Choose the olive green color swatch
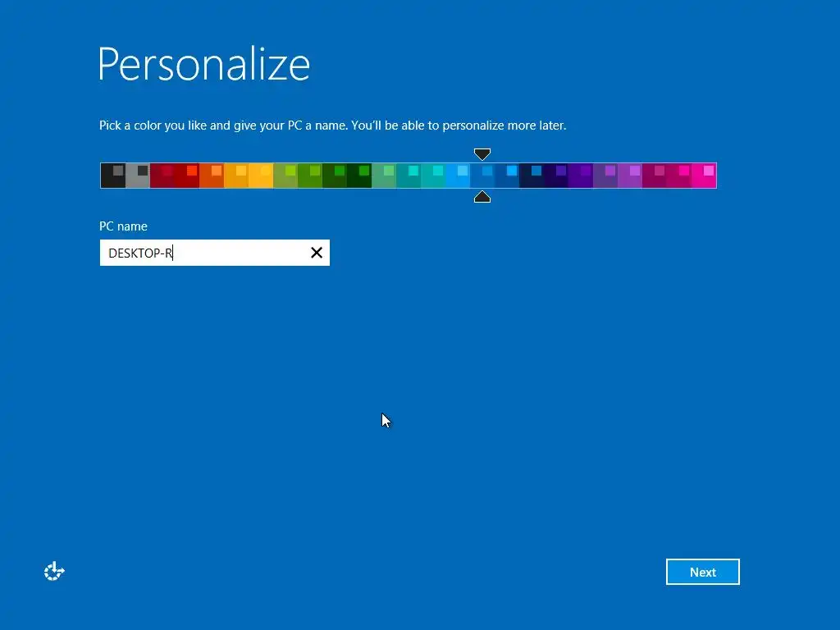 click(285, 176)
